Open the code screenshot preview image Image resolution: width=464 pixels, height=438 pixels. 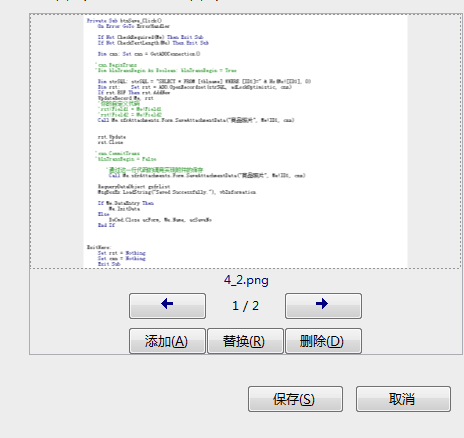click(x=245, y=141)
